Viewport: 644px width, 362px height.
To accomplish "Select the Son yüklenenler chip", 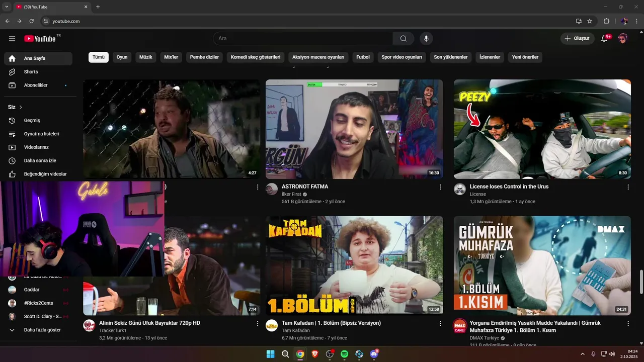I will [451, 57].
